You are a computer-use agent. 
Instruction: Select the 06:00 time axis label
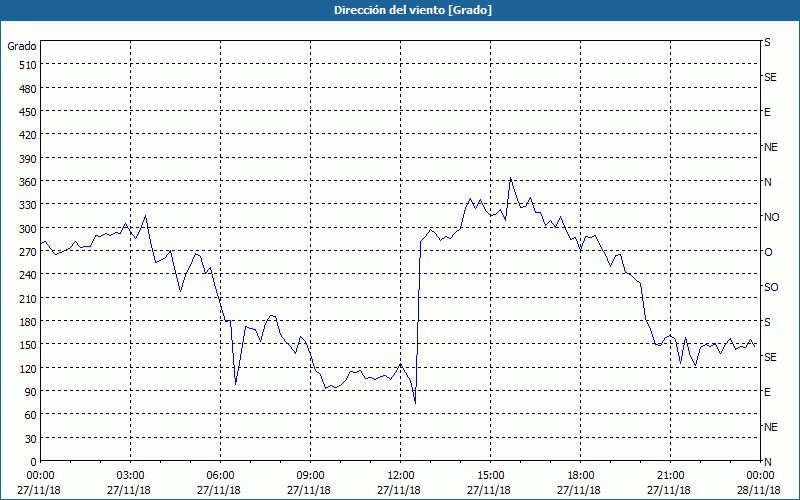[220, 476]
